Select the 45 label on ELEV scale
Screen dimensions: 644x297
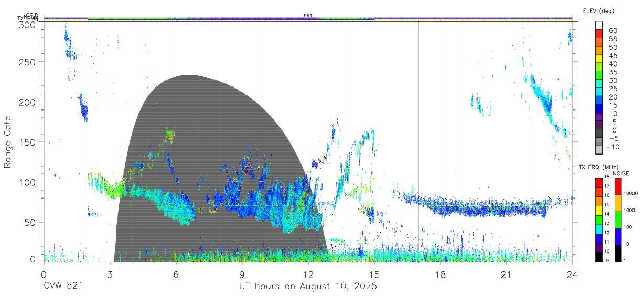[x=613, y=55]
